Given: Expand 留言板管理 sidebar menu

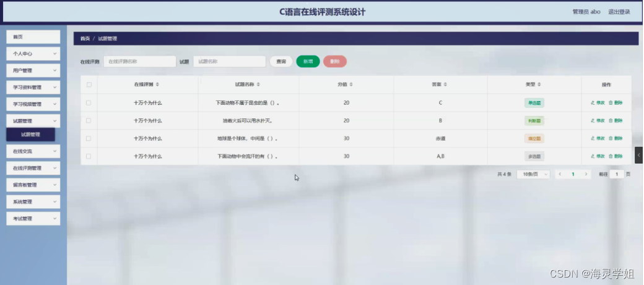Looking at the screenshot, I should coord(33,185).
